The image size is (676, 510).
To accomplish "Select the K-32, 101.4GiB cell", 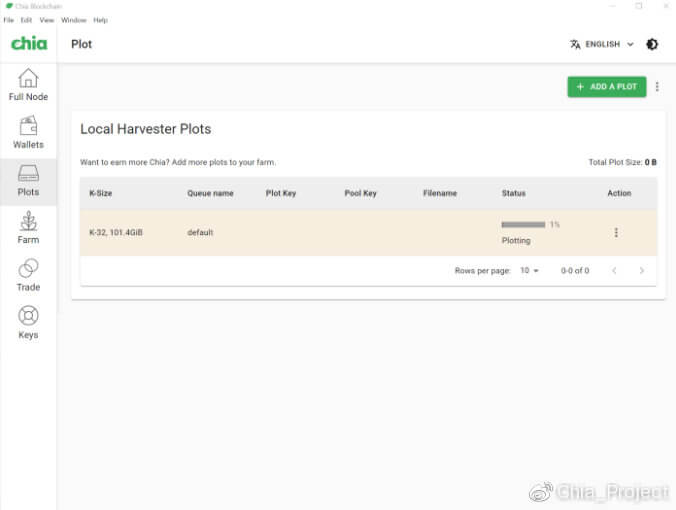I will point(116,232).
